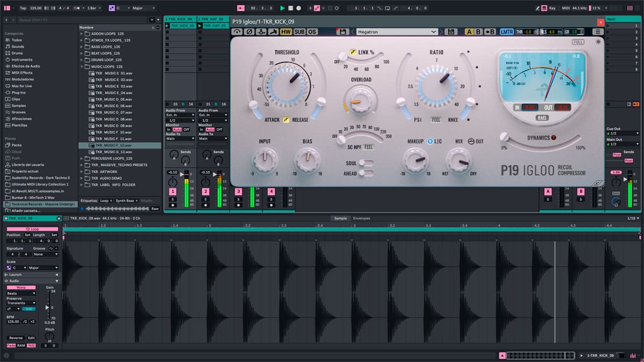Toggle the Link % sidechain icon

coord(353,52)
